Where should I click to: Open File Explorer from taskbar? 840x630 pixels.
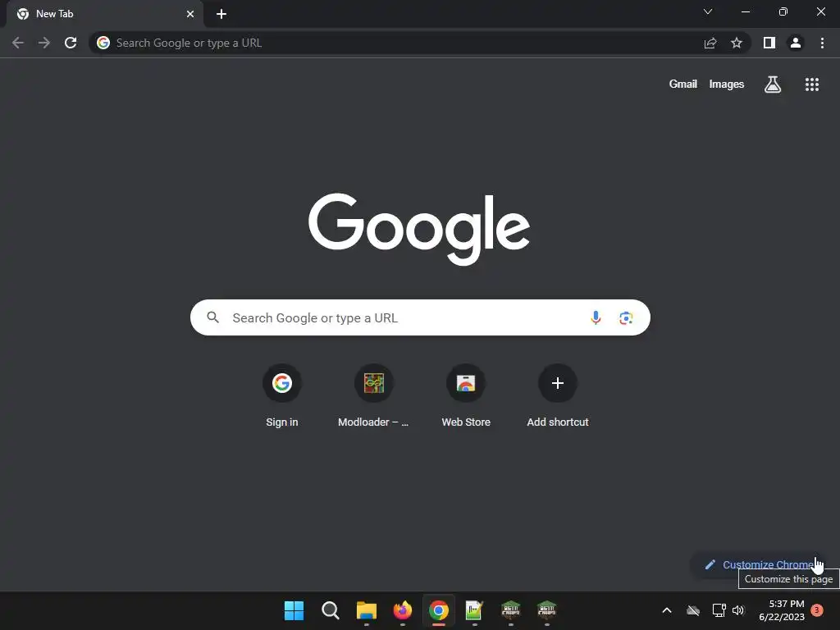click(x=367, y=610)
